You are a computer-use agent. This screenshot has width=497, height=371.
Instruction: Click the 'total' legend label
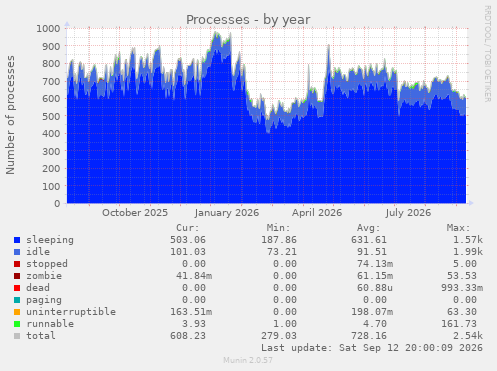[41, 336]
